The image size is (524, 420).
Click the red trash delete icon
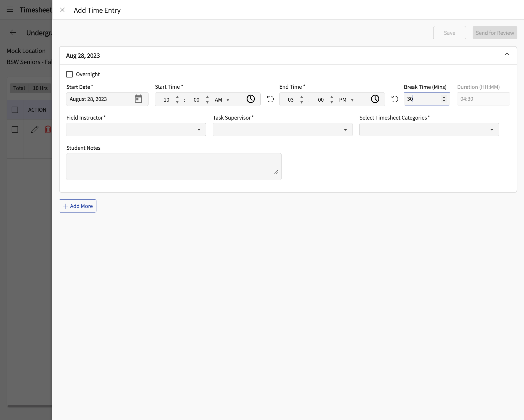(x=48, y=129)
